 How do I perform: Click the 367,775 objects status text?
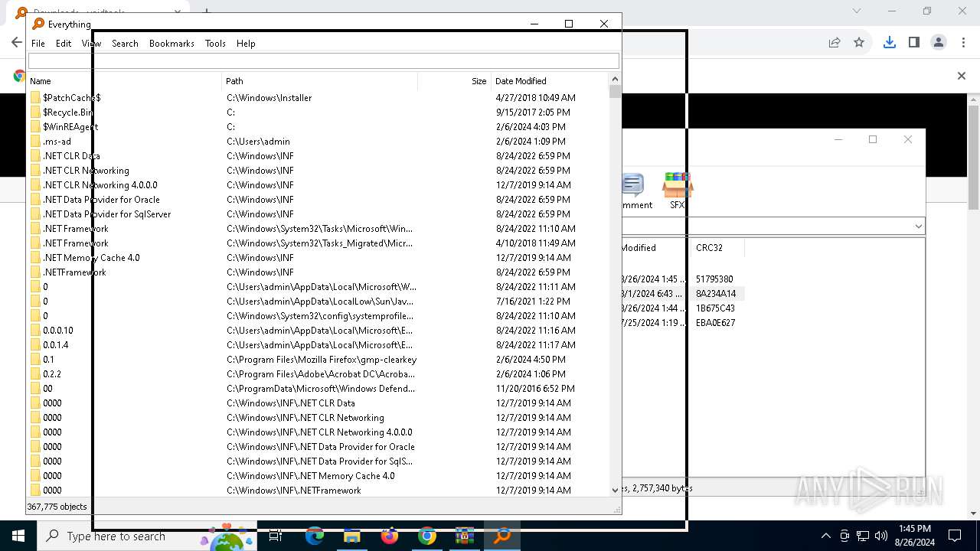pos(57,507)
